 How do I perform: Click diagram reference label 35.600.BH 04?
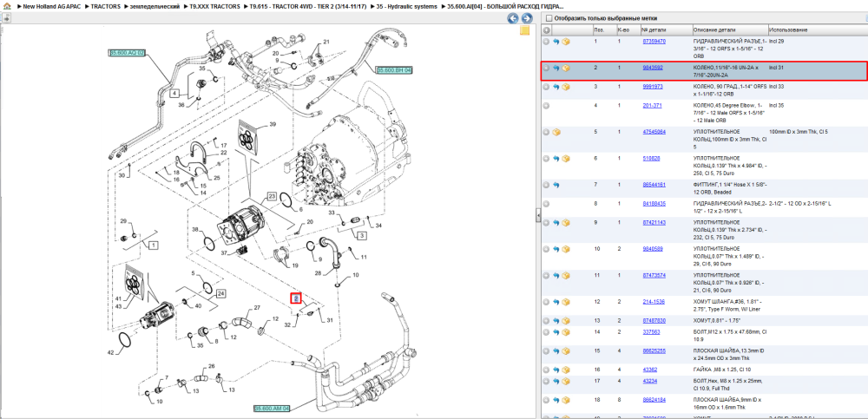[394, 70]
